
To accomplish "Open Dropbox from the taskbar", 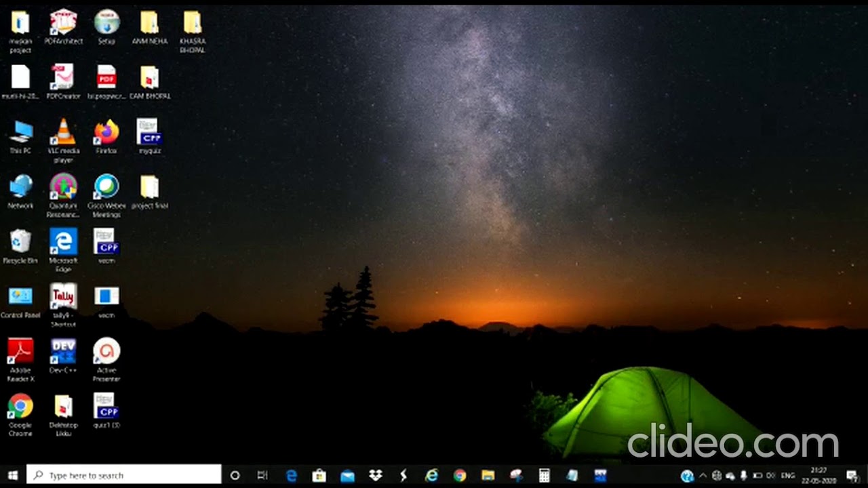I will coord(375,475).
